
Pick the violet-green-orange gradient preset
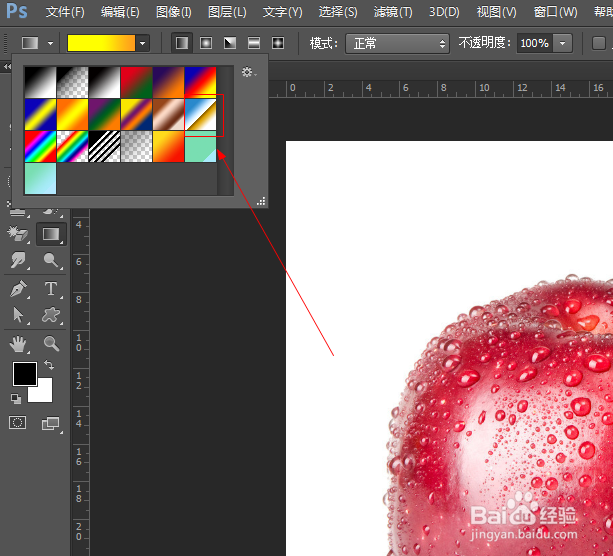tap(105, 114)
